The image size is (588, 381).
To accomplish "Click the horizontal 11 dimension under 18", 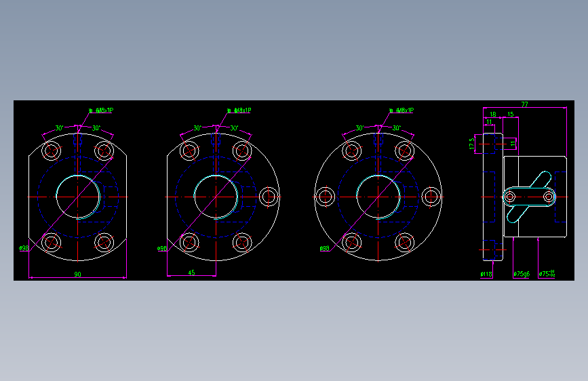I will 489,121.
